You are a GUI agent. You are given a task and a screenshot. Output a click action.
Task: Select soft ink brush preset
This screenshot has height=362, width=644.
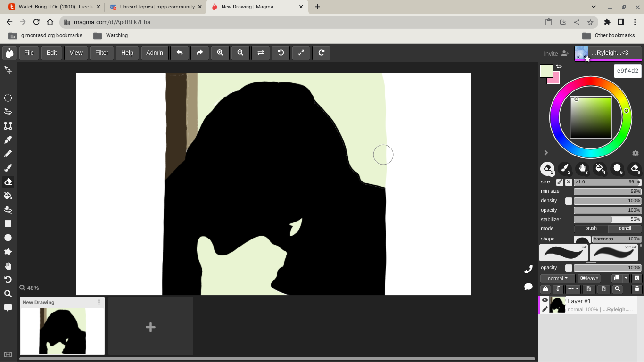tap(614, 253)
